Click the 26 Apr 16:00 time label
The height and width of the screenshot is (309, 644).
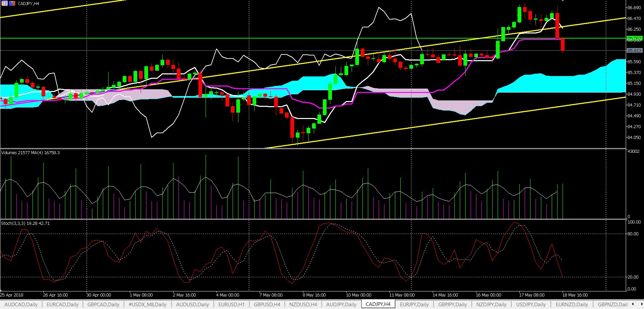55,295
